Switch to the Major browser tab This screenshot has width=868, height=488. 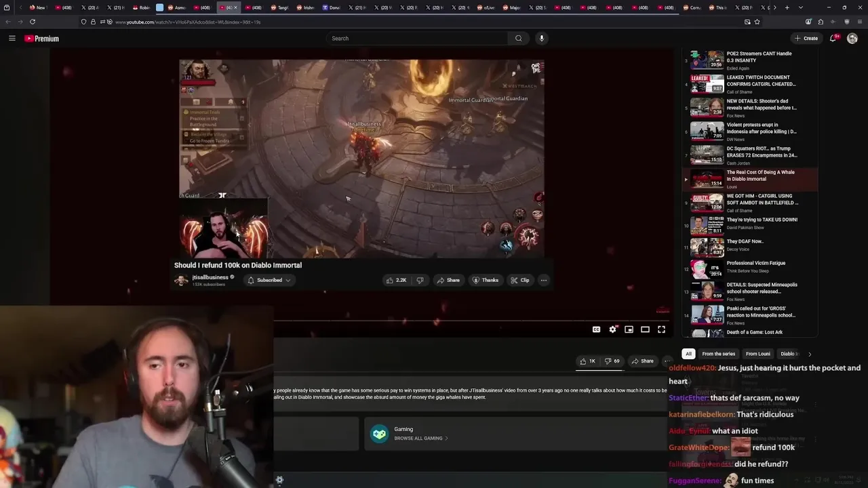(512, 7)
